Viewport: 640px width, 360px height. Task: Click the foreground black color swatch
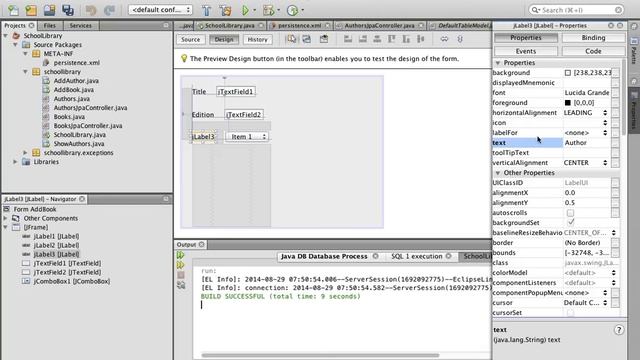pos(568,103)
